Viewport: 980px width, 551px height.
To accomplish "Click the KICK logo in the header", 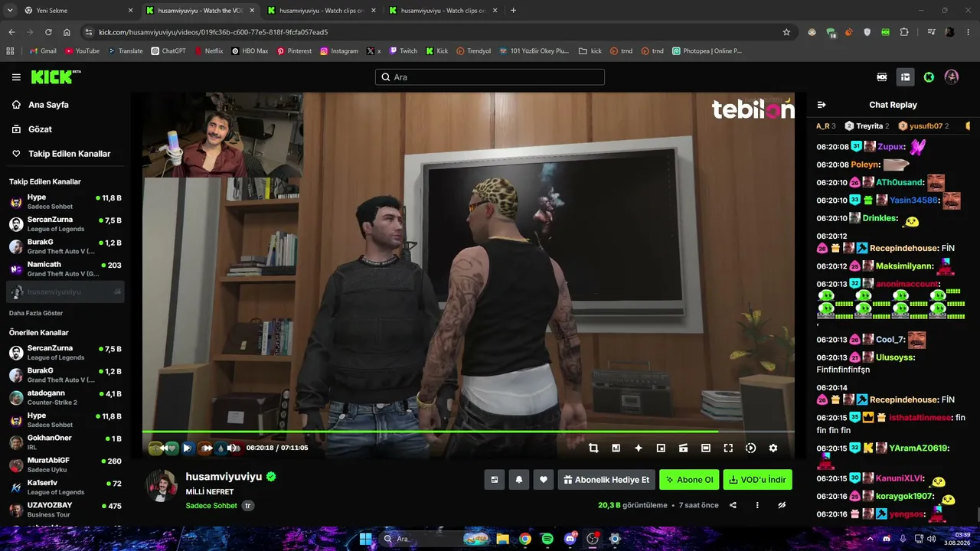I will click(x=55, y=77).
